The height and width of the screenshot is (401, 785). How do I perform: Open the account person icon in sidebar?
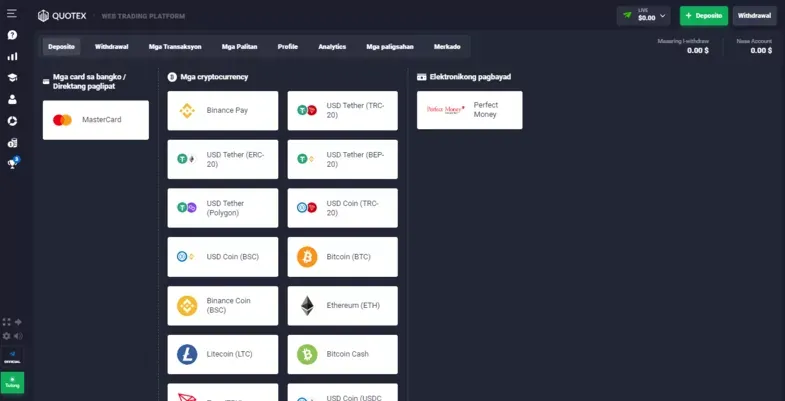(x=12, y=99)
